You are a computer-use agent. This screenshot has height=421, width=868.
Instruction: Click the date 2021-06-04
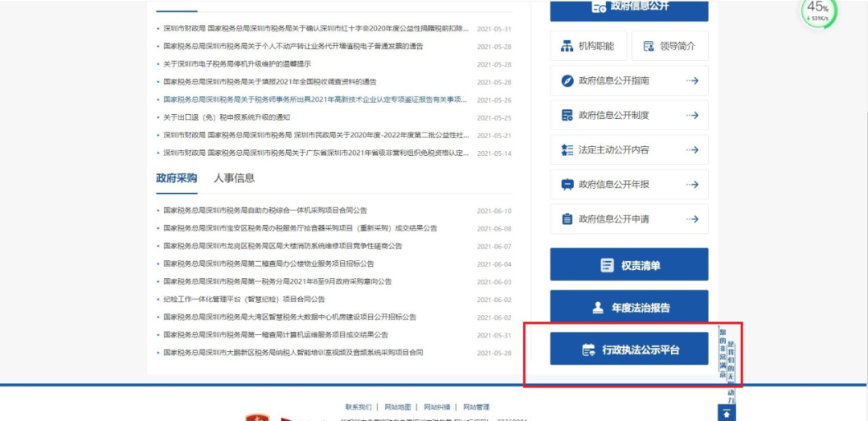[494, 264]
